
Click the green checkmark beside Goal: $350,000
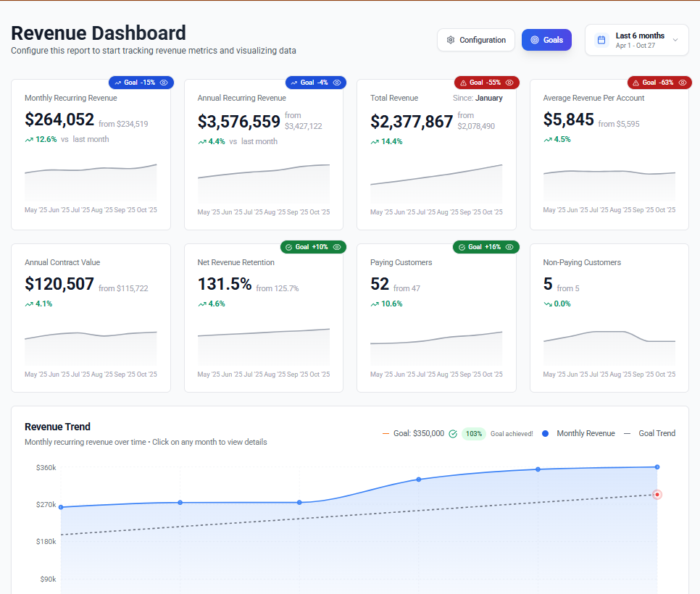(x=453, y=433)
